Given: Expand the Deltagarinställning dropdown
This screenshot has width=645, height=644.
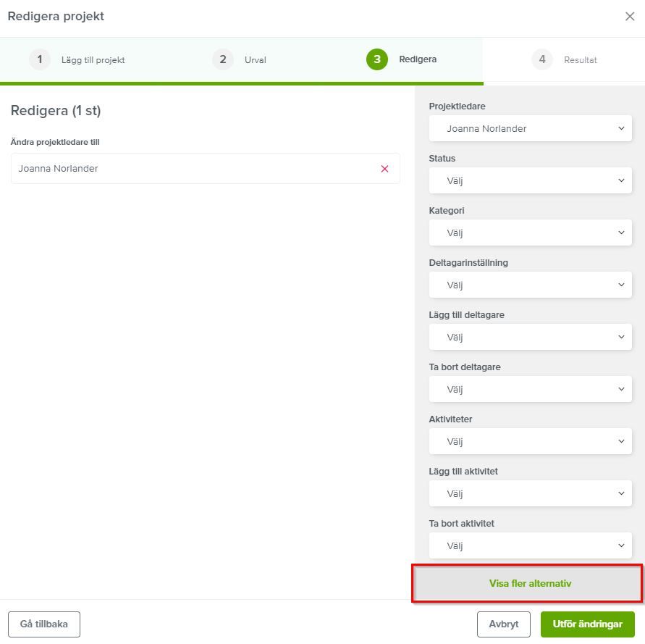Looking at the screenshot, I should pyautogui.click(x=530, y=285).
